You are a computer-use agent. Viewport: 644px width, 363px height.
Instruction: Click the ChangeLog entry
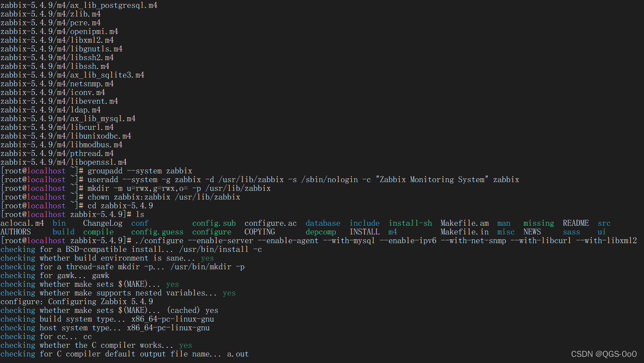click(102, 223)
